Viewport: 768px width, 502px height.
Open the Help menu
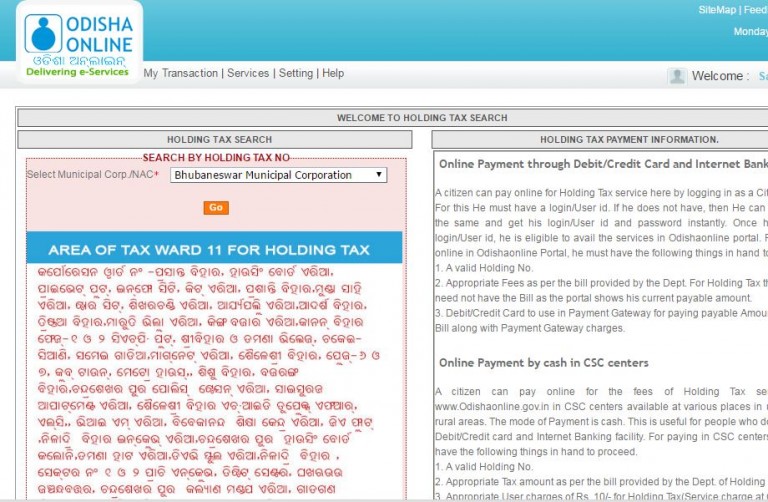pos(333,73)
